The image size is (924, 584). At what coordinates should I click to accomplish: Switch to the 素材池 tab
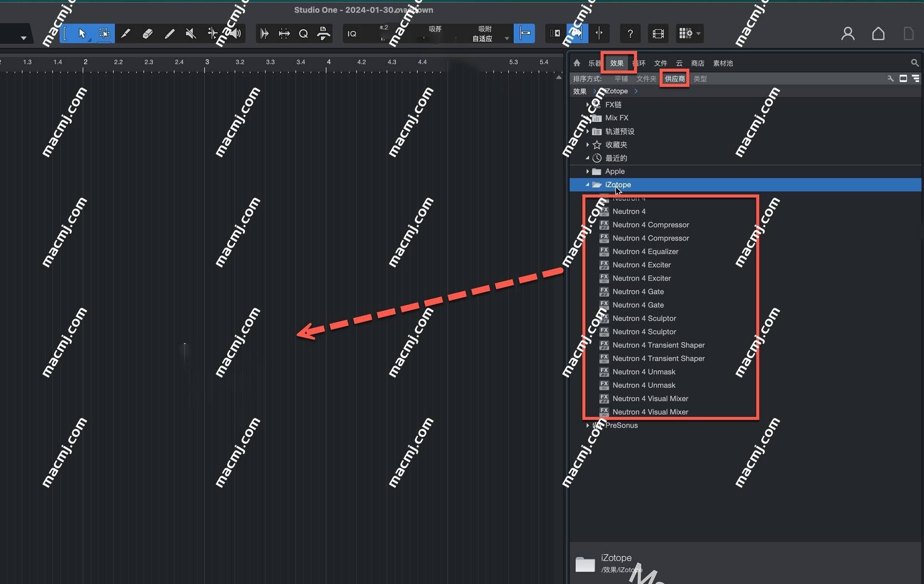click(722, 63)
